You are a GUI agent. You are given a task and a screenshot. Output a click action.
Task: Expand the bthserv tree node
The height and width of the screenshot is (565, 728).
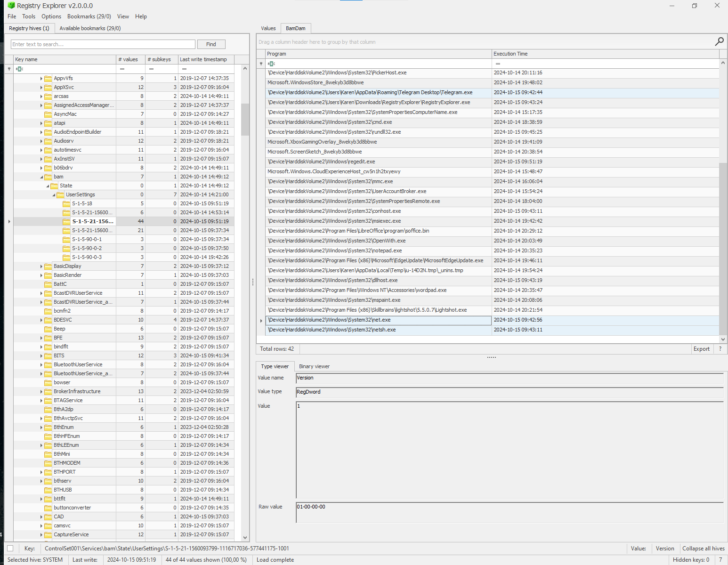[41, 481]
